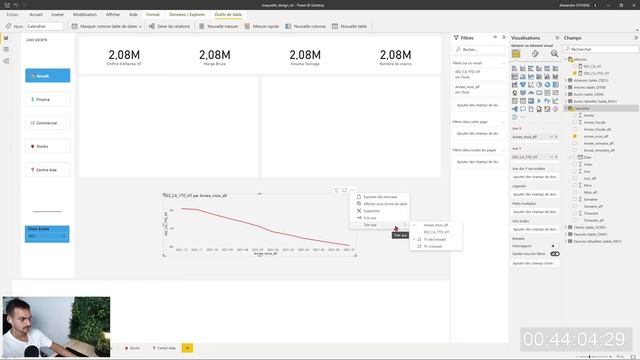Select the Analytics magnifier icon in Visualisations
The width and height of the screenshot is (640, 360).
[554, 54]
